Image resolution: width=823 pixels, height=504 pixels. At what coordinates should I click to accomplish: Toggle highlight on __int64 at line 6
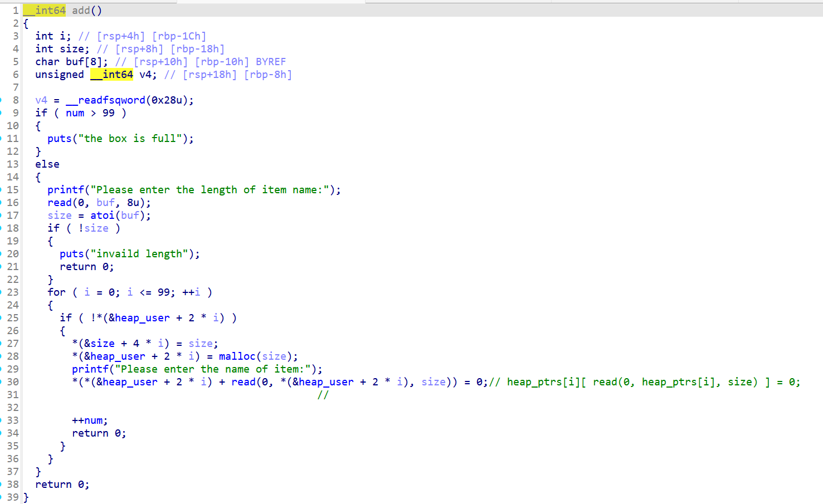point(111,74)
